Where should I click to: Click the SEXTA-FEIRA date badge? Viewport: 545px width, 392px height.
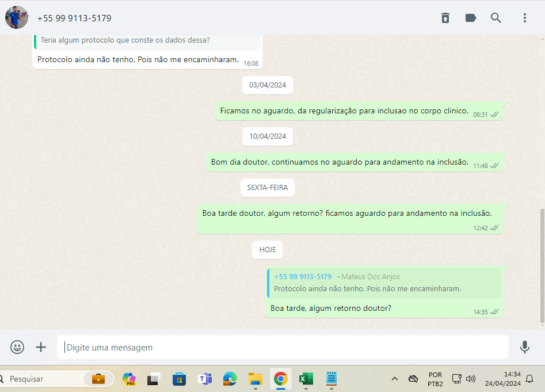click(x=267, y=188)
